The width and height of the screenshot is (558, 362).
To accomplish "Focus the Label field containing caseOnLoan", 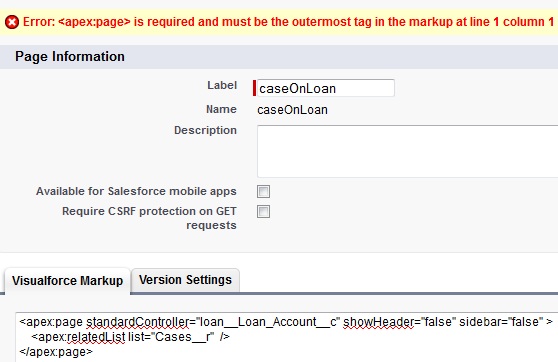I will (326, 88).
